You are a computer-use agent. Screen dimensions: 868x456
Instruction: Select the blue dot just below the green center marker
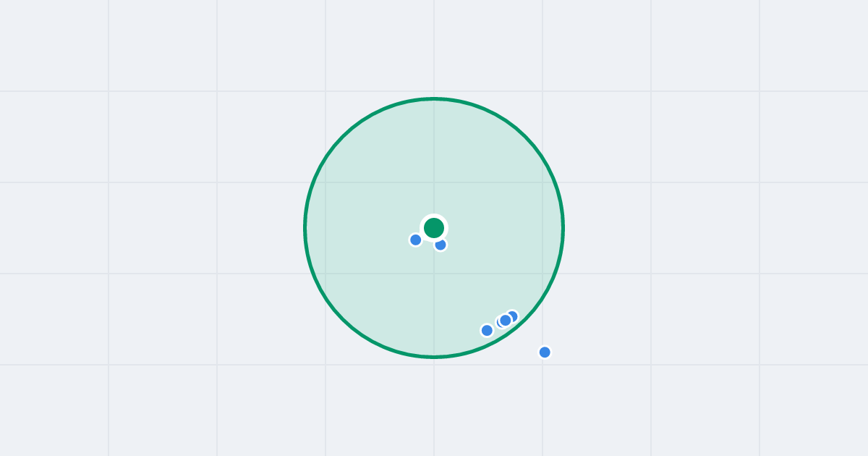441,245
